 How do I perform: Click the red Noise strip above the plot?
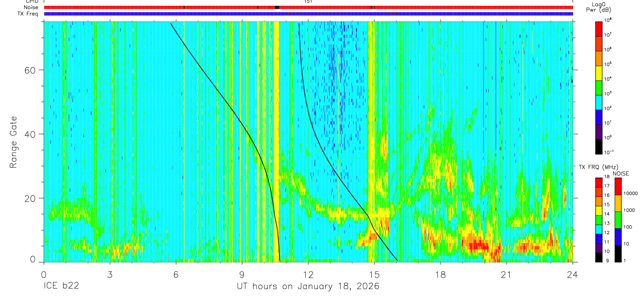tap(308, 7)
